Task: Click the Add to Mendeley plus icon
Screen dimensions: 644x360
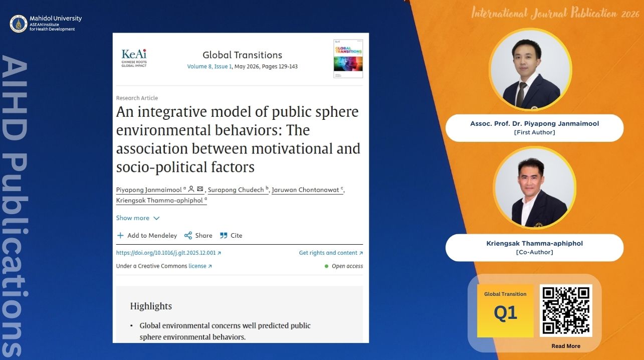Action: (120, 236)
